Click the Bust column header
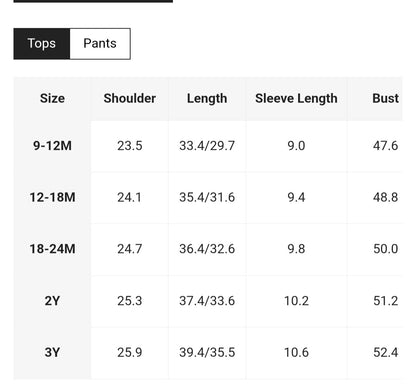416x384 pixels. (385, 98)
